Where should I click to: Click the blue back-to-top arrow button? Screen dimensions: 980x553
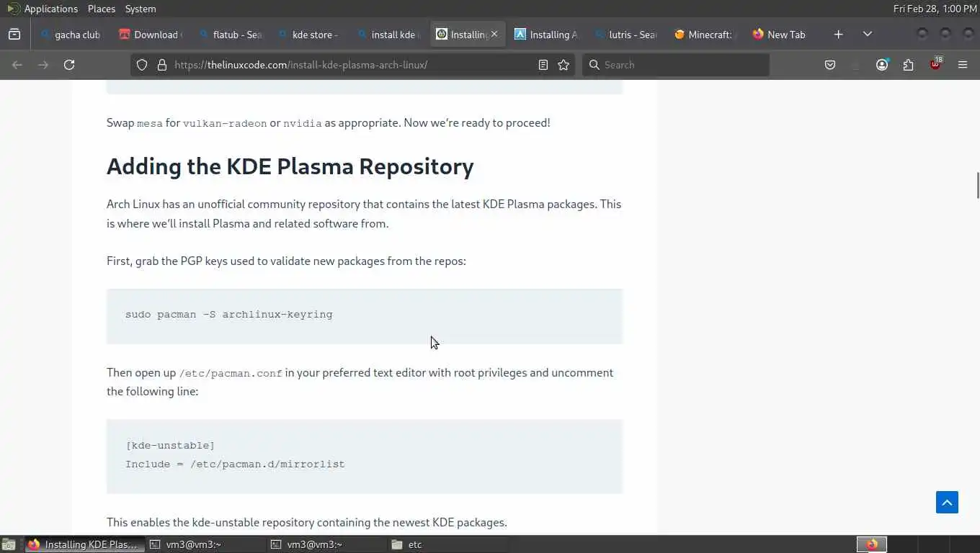[948, 502]
